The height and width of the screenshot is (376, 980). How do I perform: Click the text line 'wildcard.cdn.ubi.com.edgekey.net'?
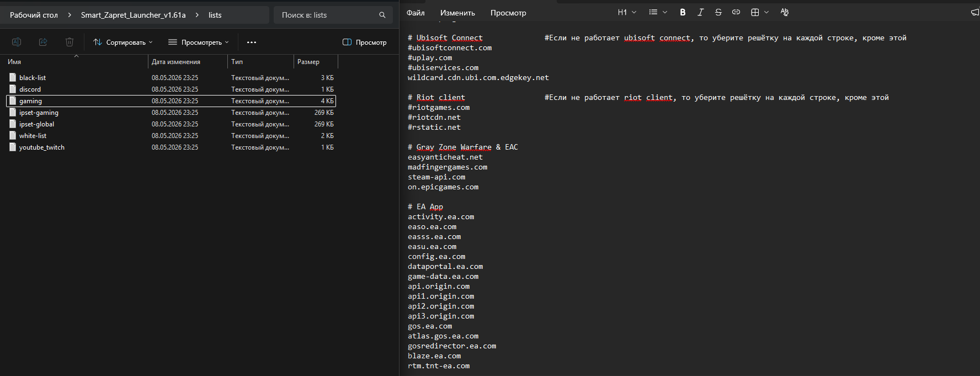pos(478,77)
